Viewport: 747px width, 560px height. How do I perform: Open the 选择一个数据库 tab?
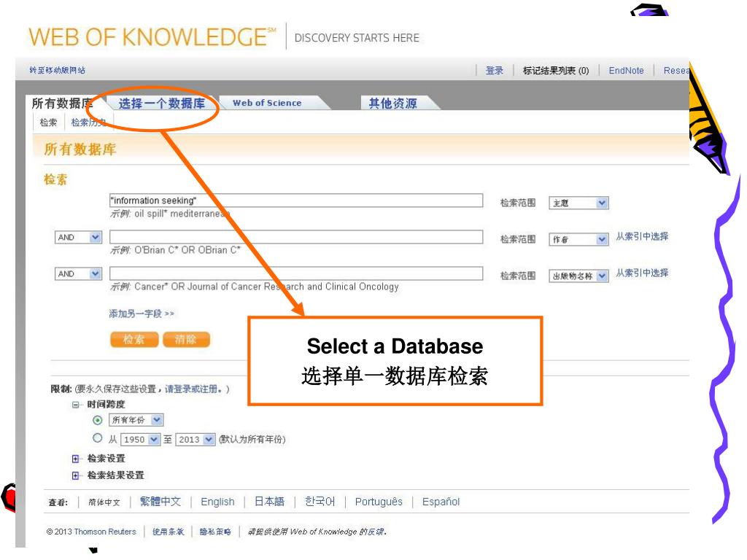click(x=161, y=103)
